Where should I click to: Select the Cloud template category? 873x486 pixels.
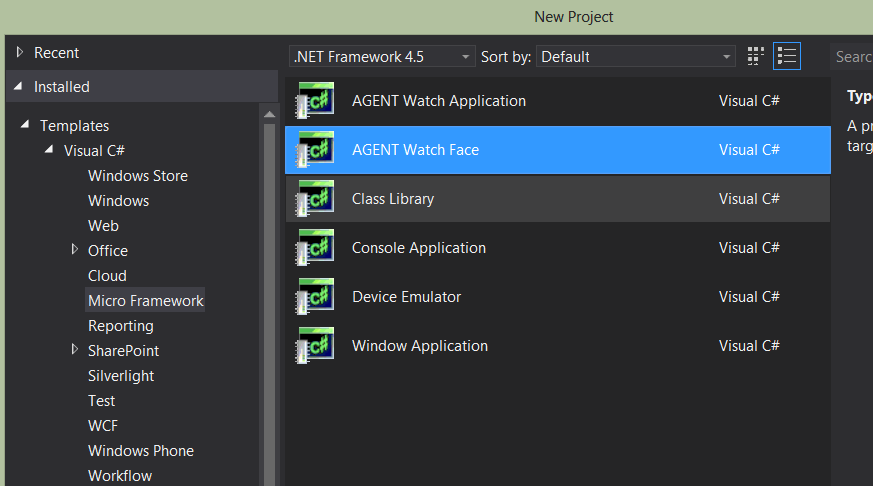point(107,276)
